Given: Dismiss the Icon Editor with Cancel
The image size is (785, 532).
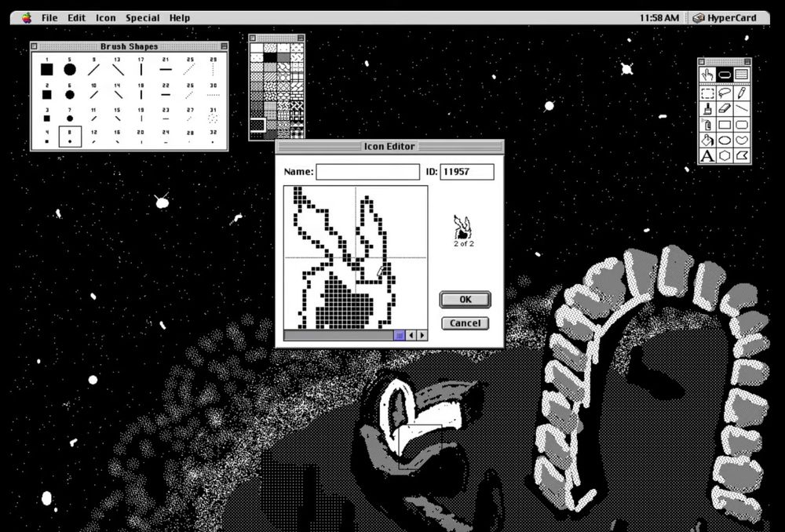Looking at the screenshot, I should (465, 322).
